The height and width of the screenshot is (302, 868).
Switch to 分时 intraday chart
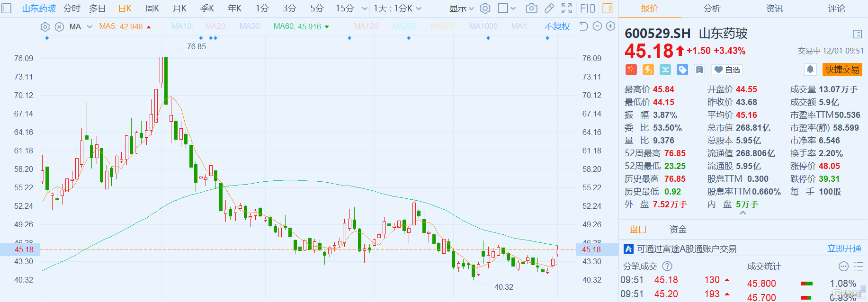72,9
